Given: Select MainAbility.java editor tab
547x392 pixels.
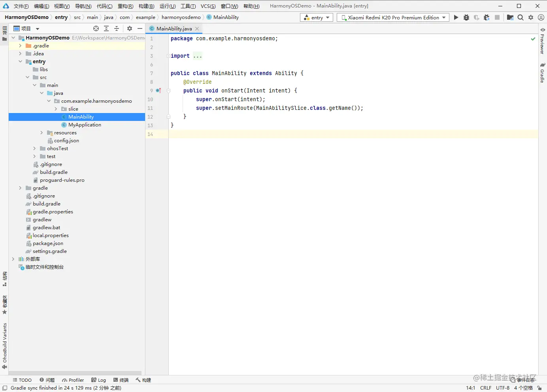Looking at the screenshot, I should coord(174,28).
